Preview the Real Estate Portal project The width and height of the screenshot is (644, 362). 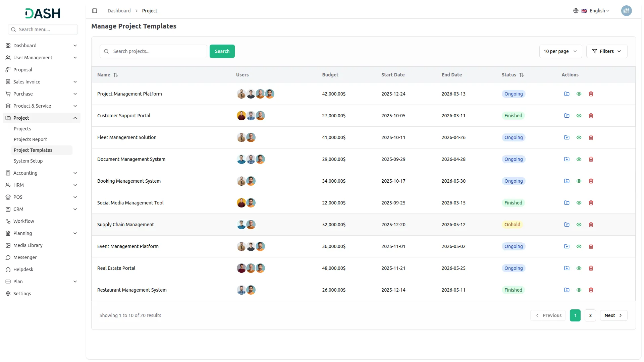coord(579,268)
